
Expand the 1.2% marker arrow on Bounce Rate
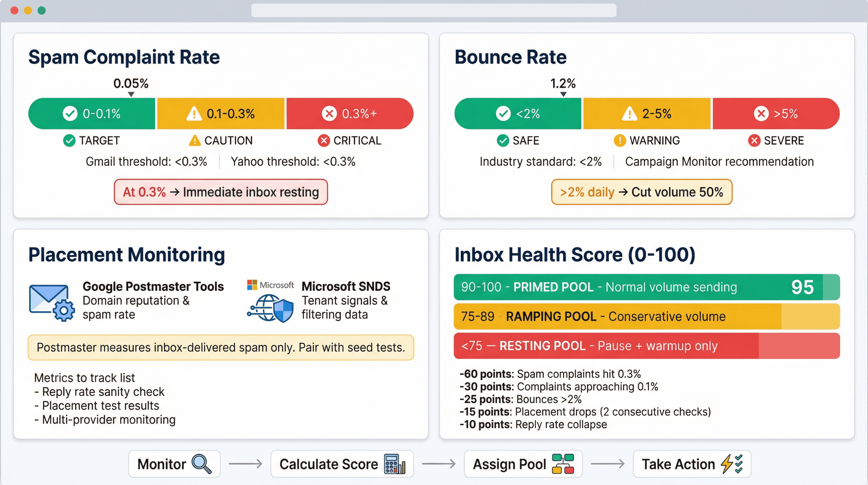click(x=563, y=94)
